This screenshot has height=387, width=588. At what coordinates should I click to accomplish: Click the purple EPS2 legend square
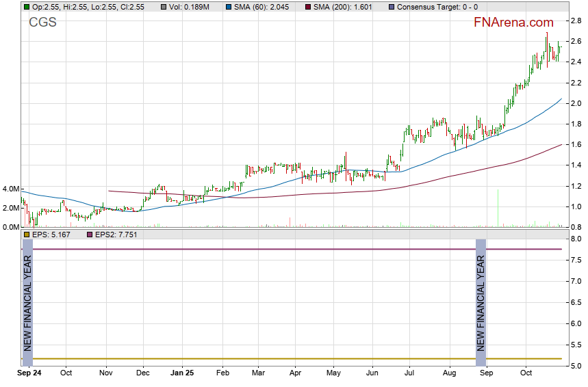(x=89, y=235)
